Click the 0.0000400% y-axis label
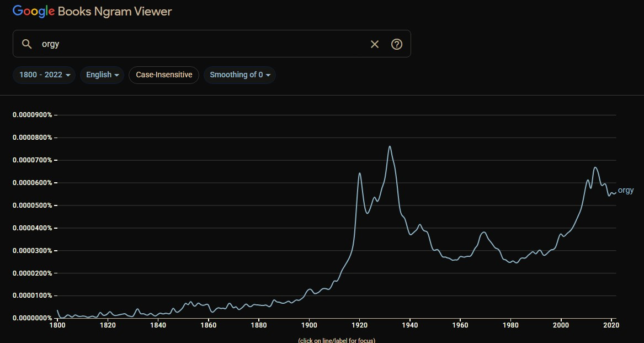This screenshot has width=644, height=343. (33, 228)
